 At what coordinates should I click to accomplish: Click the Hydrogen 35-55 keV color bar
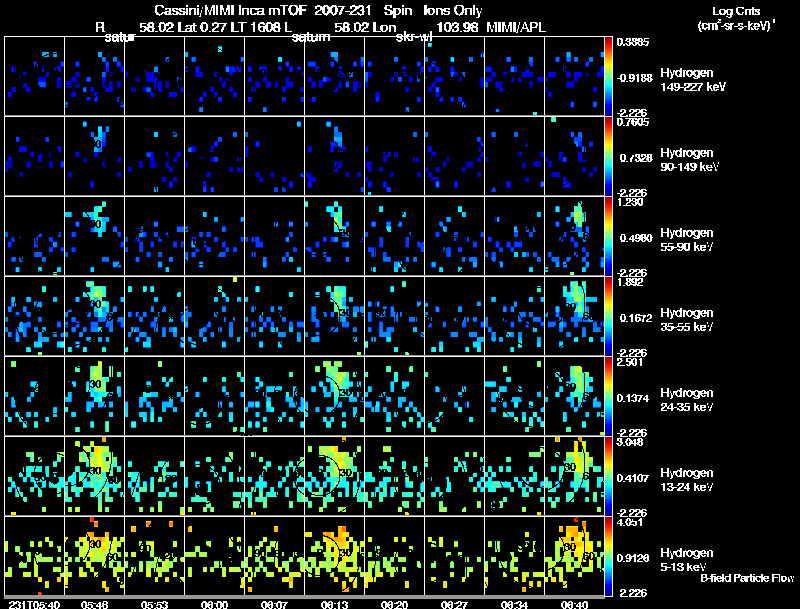(x=608, y=316)
